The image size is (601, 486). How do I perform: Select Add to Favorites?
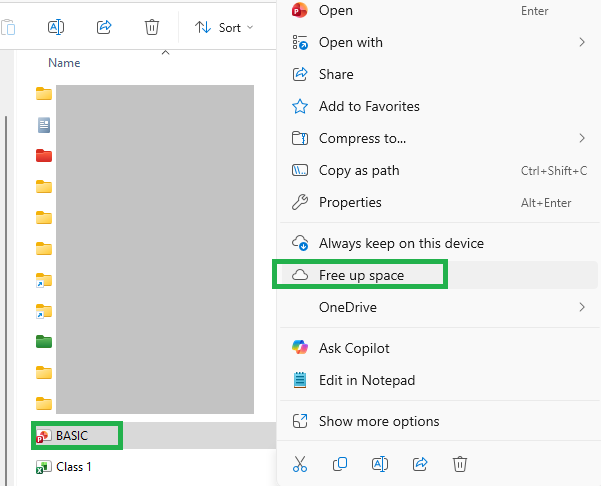click(x=439, y=106)
